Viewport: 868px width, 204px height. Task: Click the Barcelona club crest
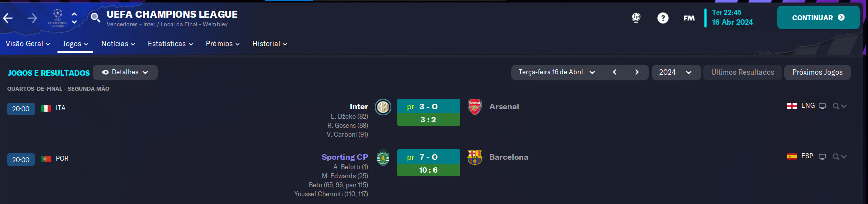click(x=475, y=157)
